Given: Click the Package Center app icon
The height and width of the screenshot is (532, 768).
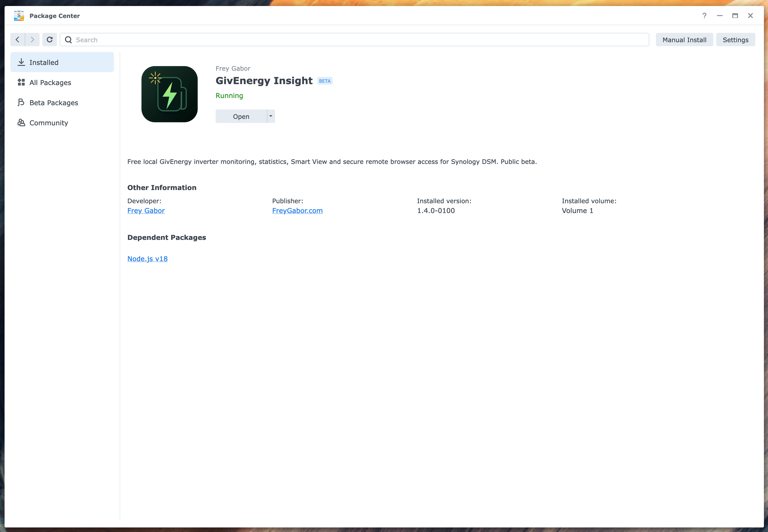Looking at the screenshot, I should 19,16.
